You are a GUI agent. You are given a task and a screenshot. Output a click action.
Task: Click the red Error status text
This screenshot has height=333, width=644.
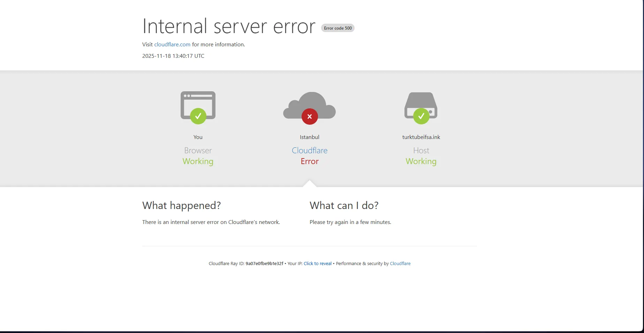click(310, 161)
